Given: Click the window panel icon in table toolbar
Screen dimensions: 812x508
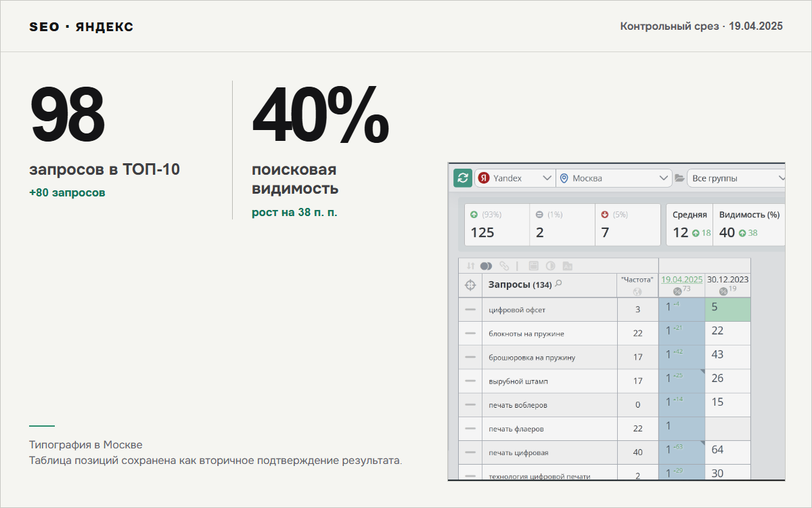Looking at the screenshot, I should pos(533,266).
